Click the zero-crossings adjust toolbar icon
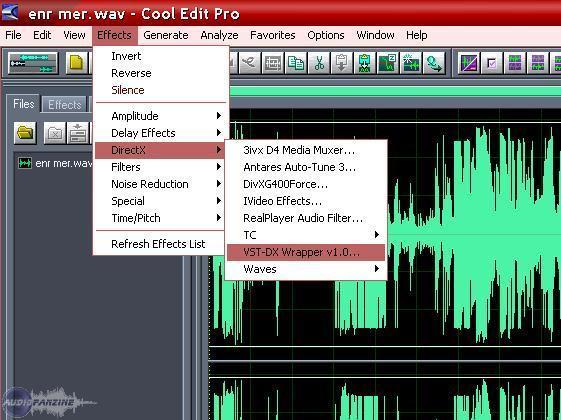The height and width of the screenshot is (420, 561). [x=387, y=63]
